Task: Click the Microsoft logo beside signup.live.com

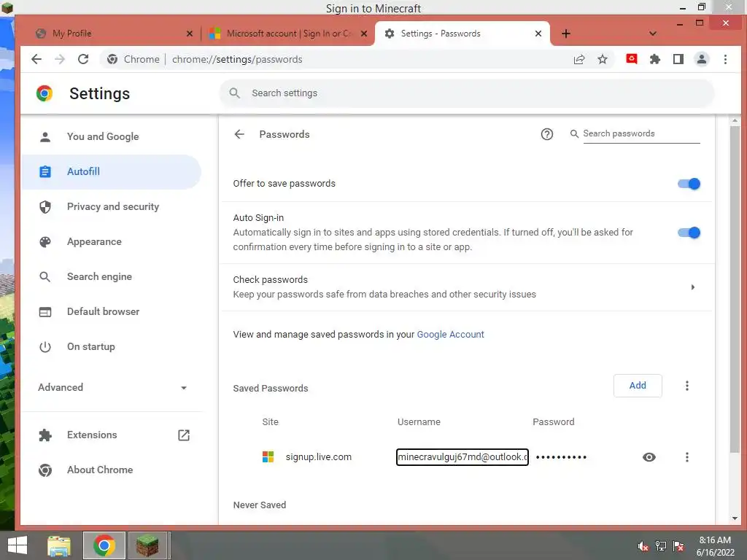Action: [268, 457]
